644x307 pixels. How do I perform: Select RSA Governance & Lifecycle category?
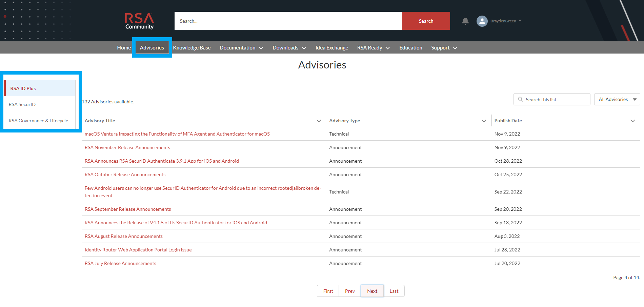click(x=38, y=121)
